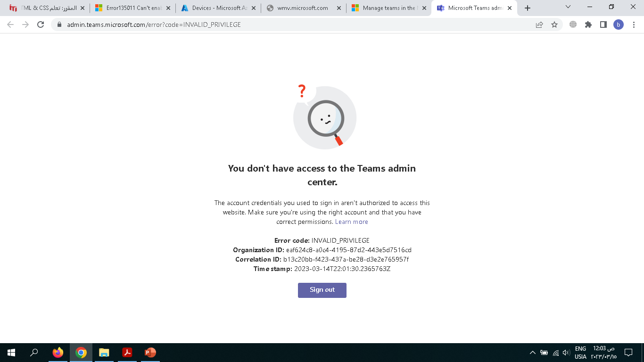Bookmark this page with the star icon

point(554,25)
